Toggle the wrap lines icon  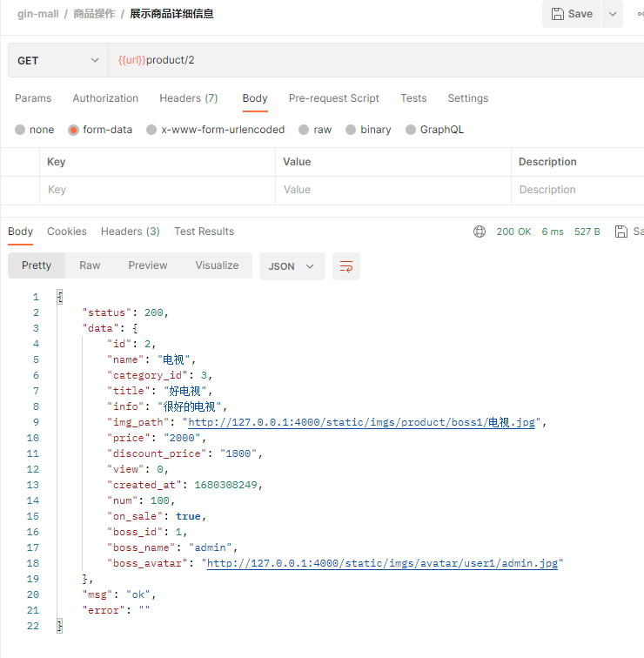(346, 266)
